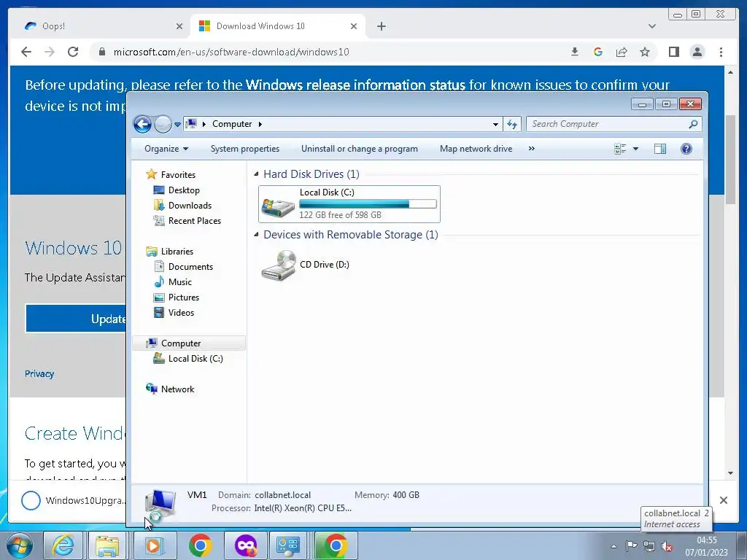Open Documents library
The width and height of the screenshot is (747, 560).
coord(190,267)
